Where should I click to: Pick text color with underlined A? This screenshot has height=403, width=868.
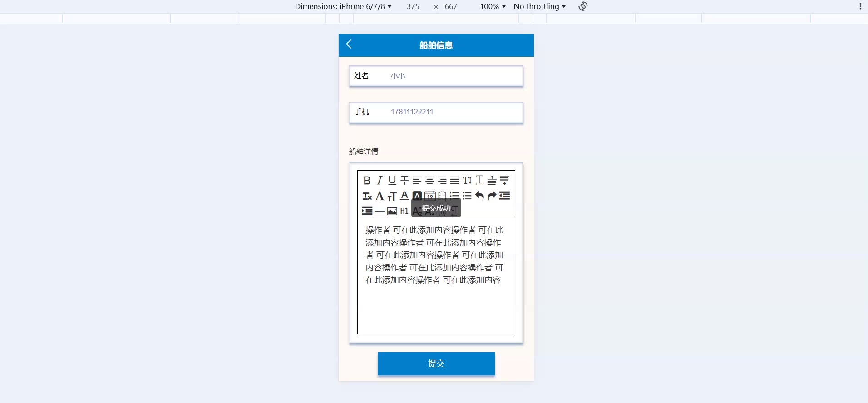(404, 196)
